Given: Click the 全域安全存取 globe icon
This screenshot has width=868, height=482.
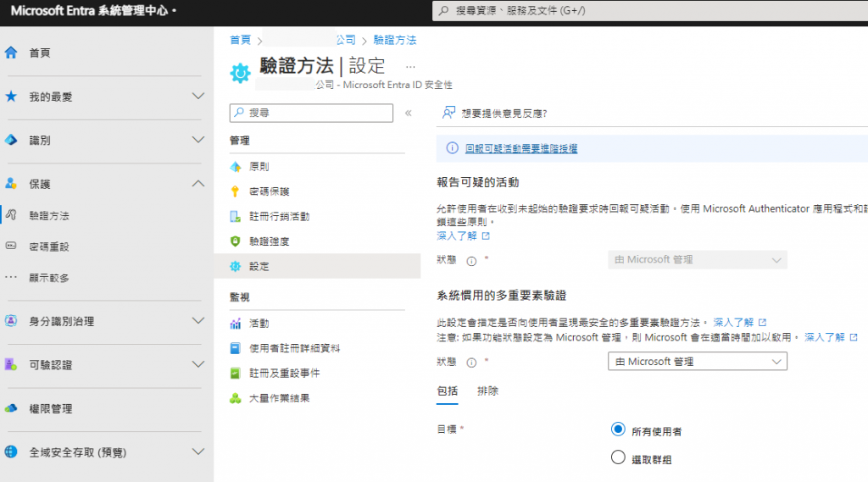Looking at the screenshot, I should coord(11,452).
